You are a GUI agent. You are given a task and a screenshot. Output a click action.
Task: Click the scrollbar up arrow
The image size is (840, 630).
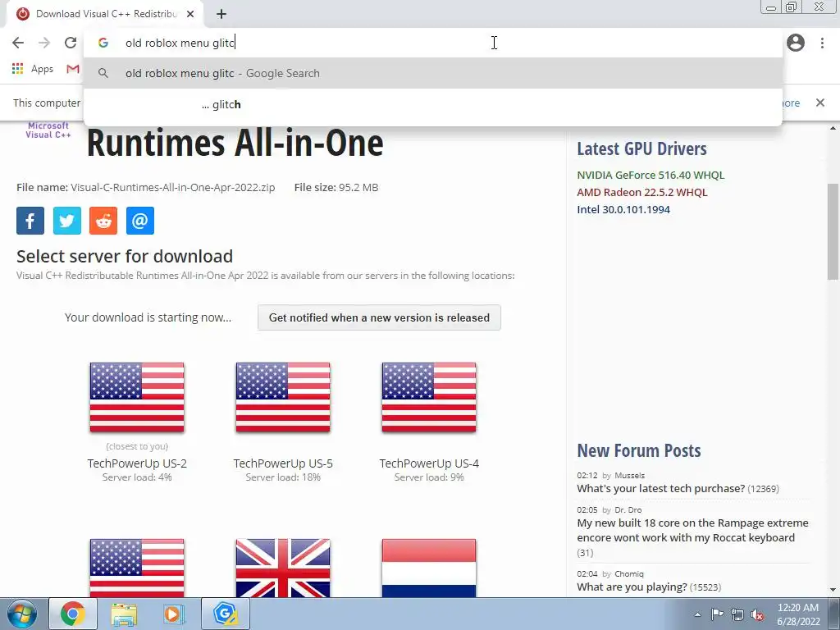click(833, 129)
